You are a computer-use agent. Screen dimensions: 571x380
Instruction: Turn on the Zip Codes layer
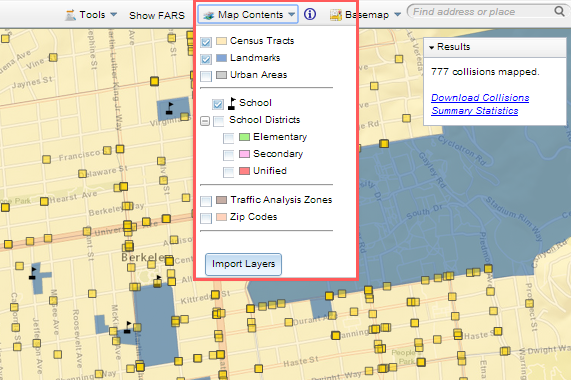[206, 218]
